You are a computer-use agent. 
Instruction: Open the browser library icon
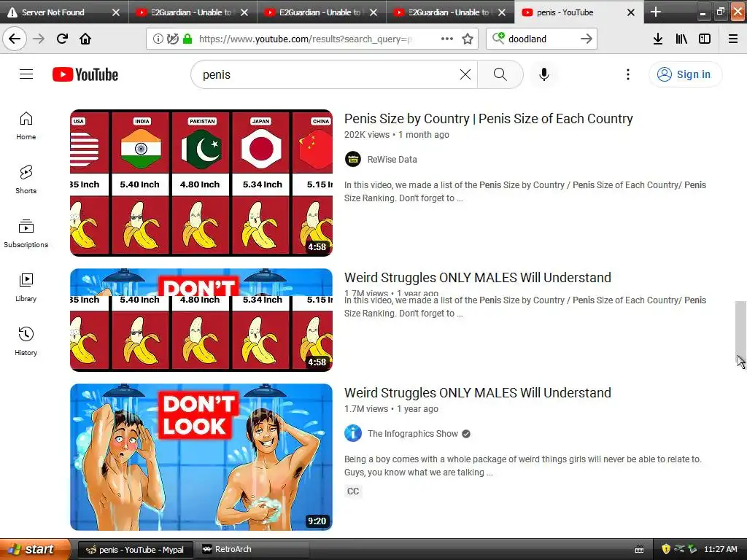tap(681, 39)
